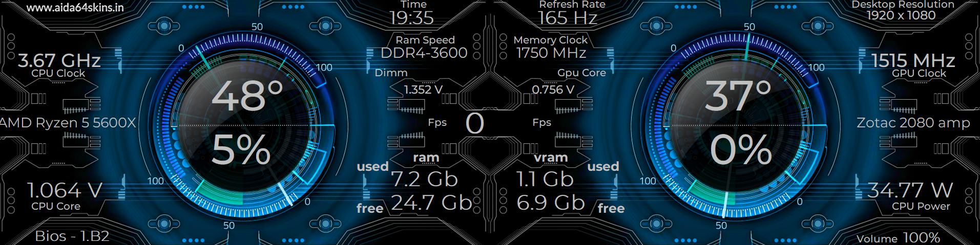This screenshot has width=980, height=245.
Task: Click the 3.67 GHz CPU Clock readout
Action: (x=59, y=61)
